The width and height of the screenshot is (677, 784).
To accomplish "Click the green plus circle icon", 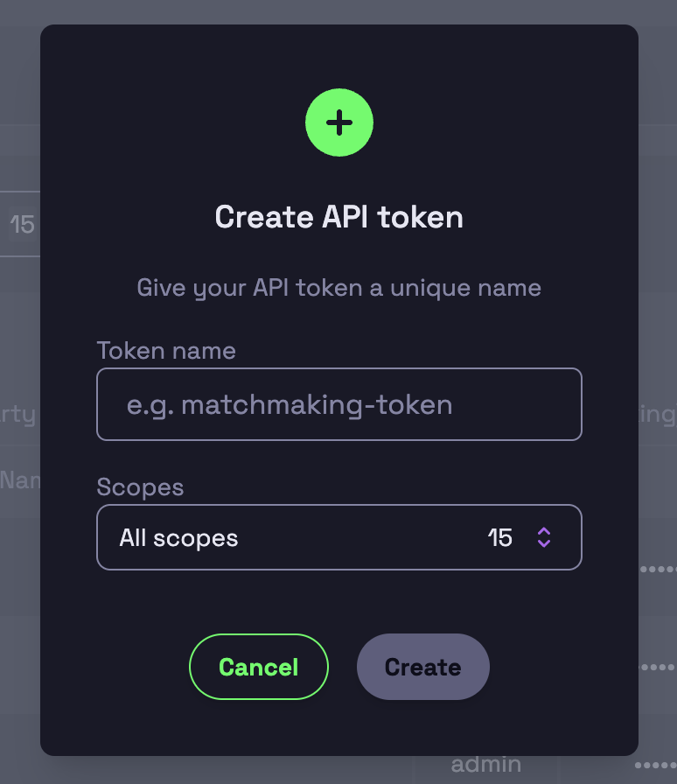I will point(339,122).
